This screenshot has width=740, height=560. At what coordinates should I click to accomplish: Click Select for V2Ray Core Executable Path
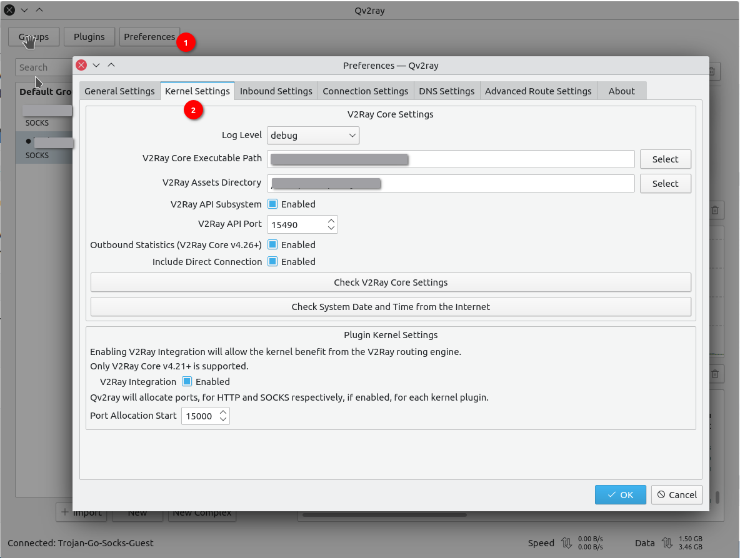[x=665, y=159]
